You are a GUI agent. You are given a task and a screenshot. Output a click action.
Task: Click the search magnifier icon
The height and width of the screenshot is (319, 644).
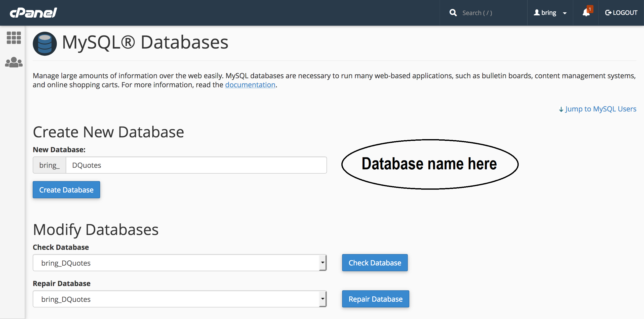(x=453, y=13)
